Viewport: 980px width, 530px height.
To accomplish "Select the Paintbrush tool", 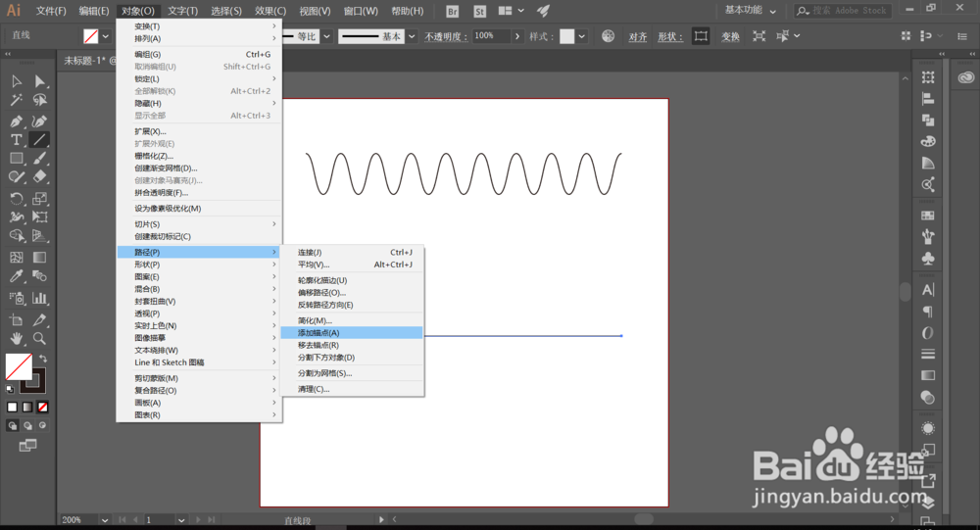I will (40, 159).
